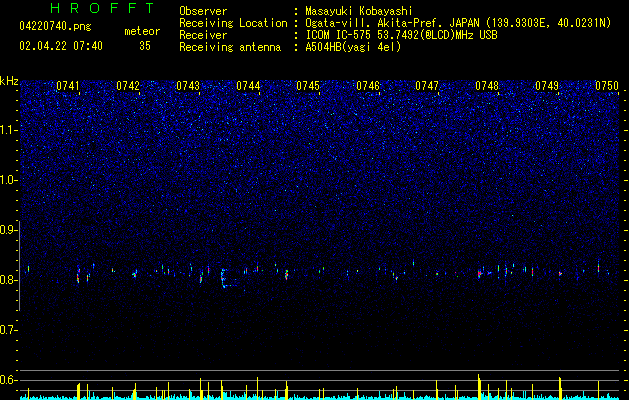Viewport: 629px width, 400px height.
Task: Click the 0.8 kHz axis label
Action: point(8,280)
